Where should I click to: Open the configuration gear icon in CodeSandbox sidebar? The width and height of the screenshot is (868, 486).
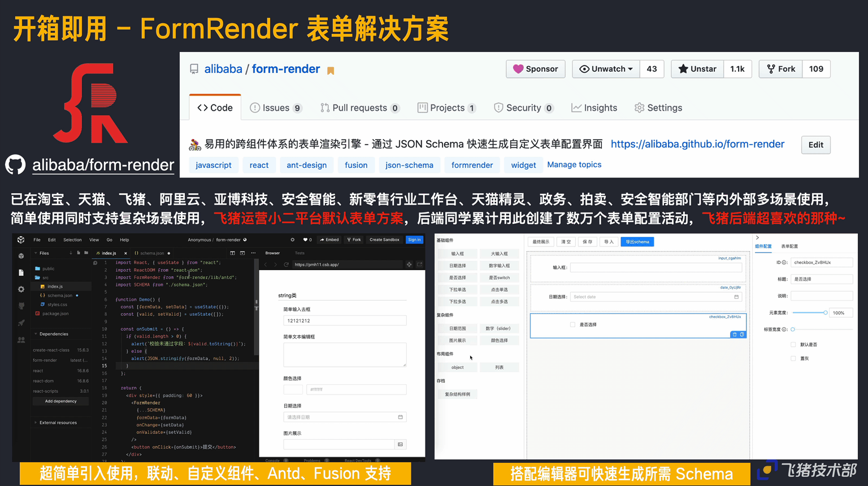tap(21, 289)
